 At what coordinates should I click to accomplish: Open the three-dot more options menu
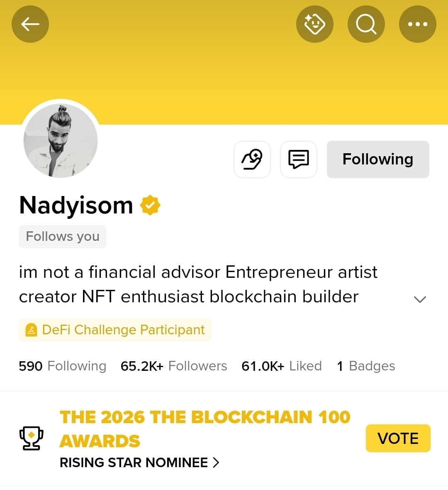pyautogui.click(x=418, y=24)
